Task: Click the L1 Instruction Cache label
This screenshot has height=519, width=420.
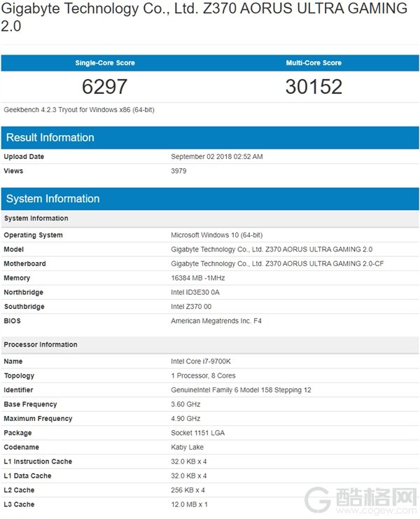Action: click(x=38, y=462)
